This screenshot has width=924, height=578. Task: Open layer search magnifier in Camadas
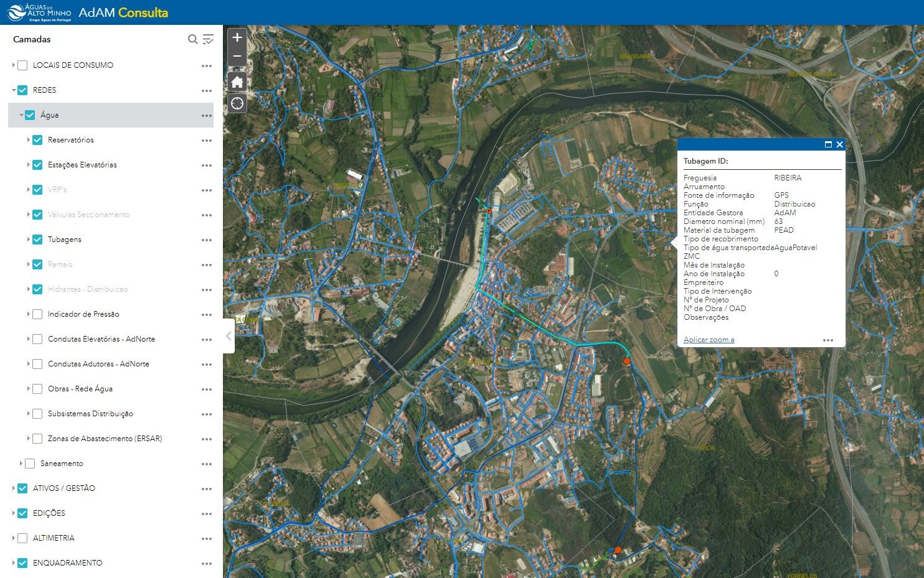[193, 39]
